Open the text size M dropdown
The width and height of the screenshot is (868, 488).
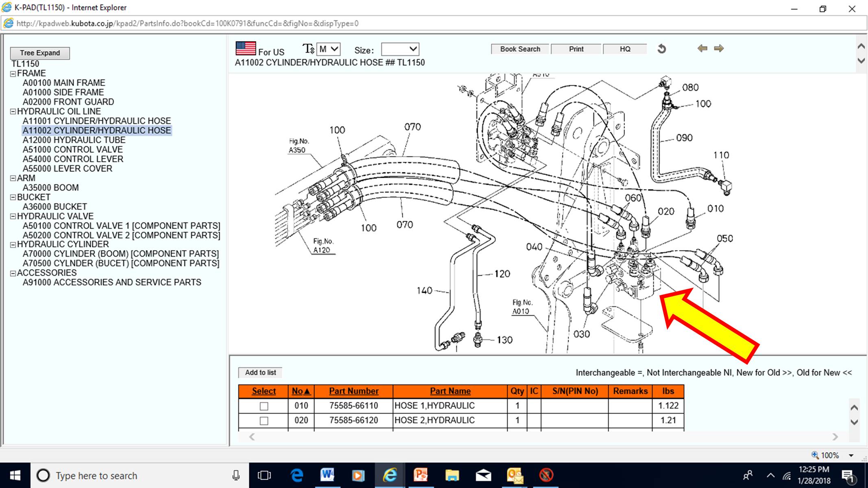tap(328, 49)
